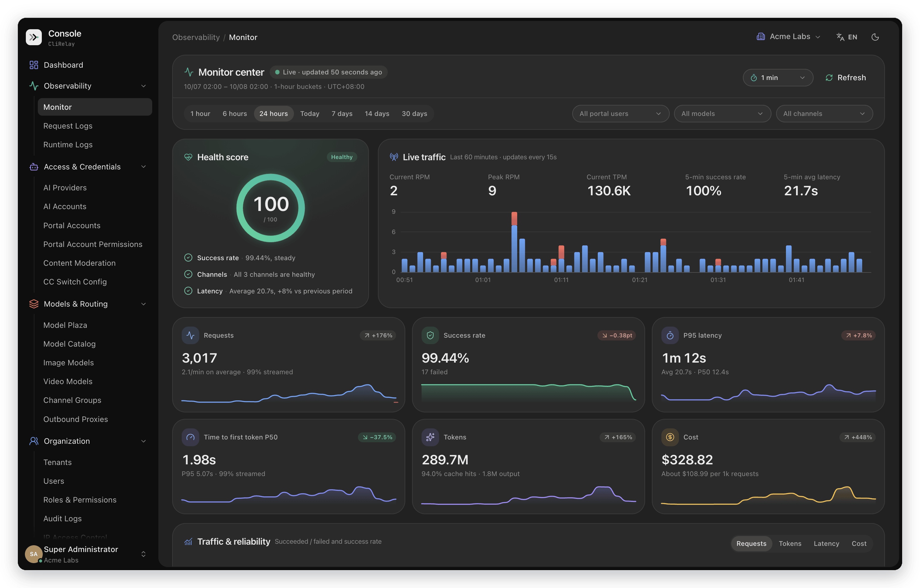The height and width of the screenshot is (588, 920).
Task: Click the Health score heart icon
Action: (x=188, y=157)
